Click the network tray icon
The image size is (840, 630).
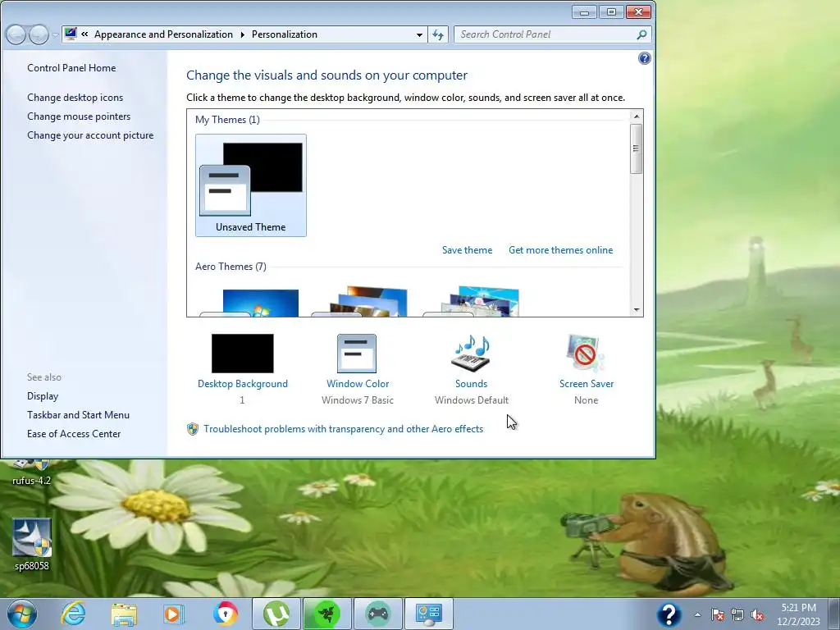point(737,614)
